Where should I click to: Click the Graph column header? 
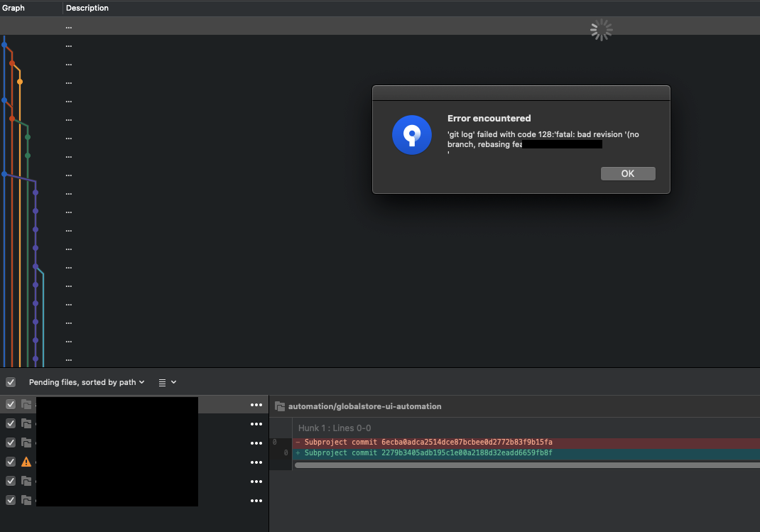pyautogui.click(x=13, y=8)
